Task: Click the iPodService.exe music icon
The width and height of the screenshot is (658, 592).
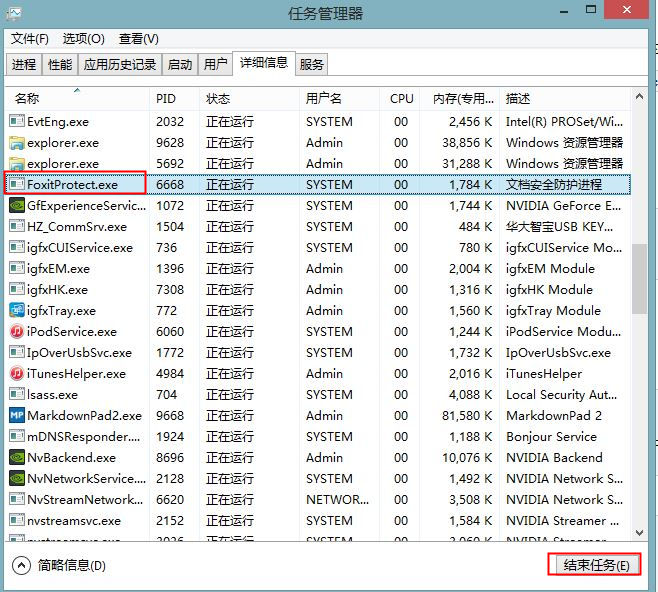Action: click(x=17, y=331)
